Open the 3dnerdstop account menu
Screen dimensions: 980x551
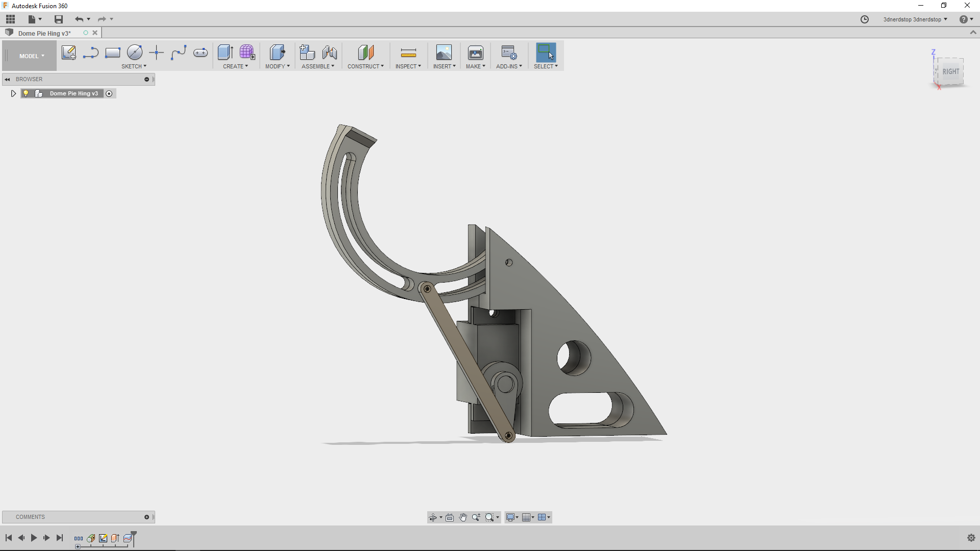915,19
